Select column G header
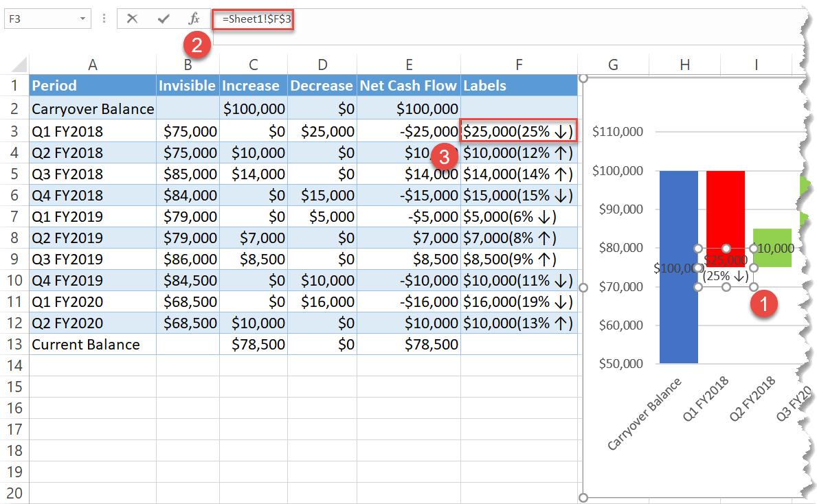 click(x=614, y=65)
